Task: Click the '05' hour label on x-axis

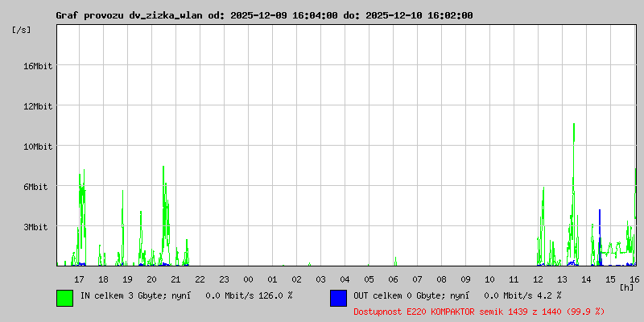Action: point(369,279)
